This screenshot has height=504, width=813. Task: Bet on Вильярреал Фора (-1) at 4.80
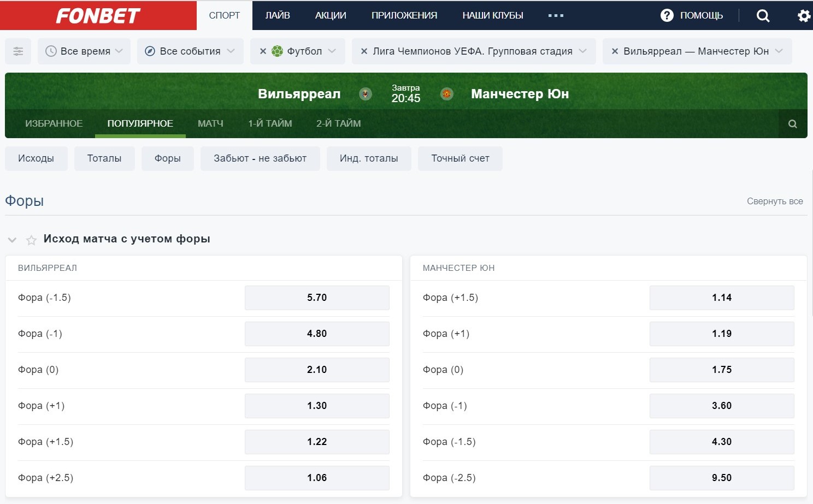pyautogui.click(x=317, y=334)
